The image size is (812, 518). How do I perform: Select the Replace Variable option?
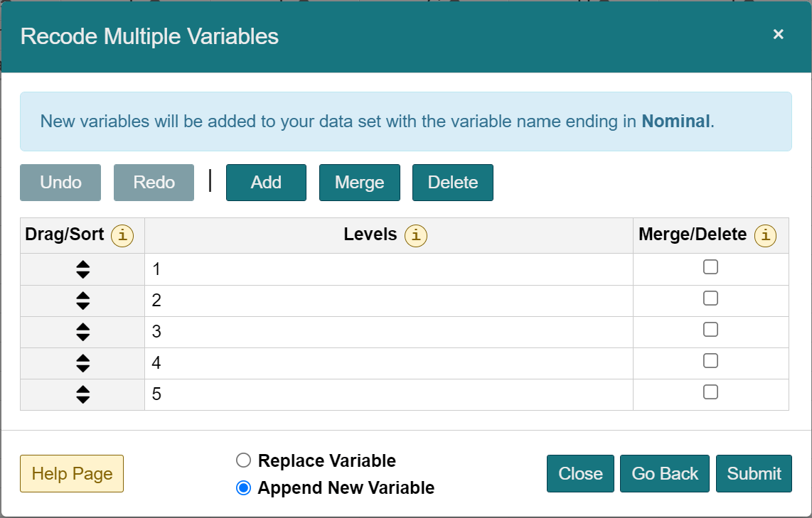click(243, 460)
